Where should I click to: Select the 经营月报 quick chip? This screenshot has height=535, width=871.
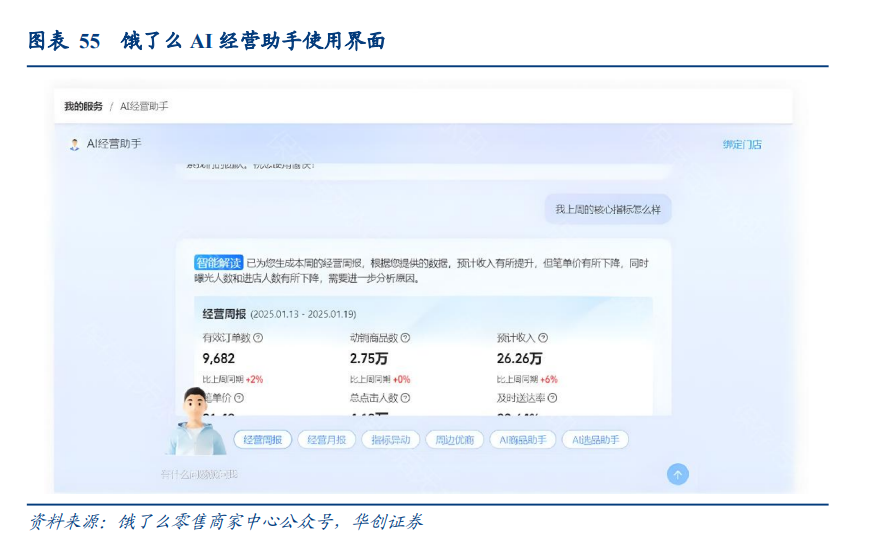pyautogui.click(x=327, y=439)
